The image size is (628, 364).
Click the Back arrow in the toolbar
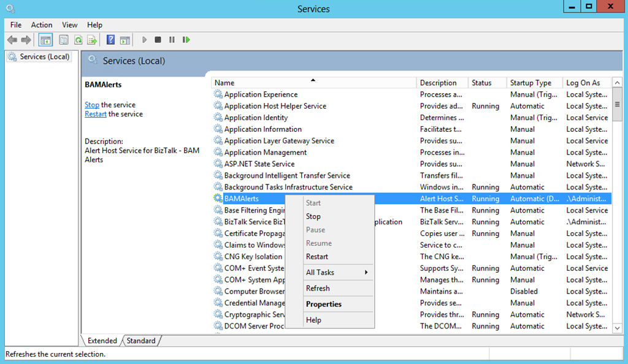[12, 40]
